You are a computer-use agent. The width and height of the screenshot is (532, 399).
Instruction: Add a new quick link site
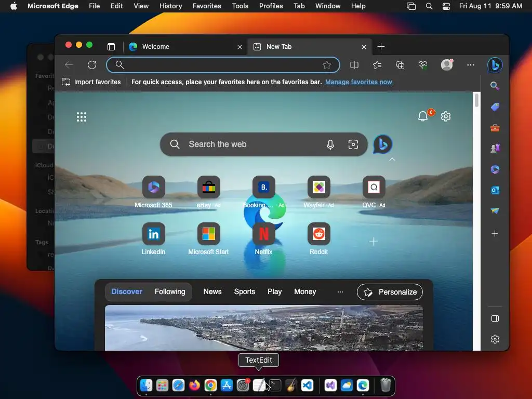[x=374, y=242]
